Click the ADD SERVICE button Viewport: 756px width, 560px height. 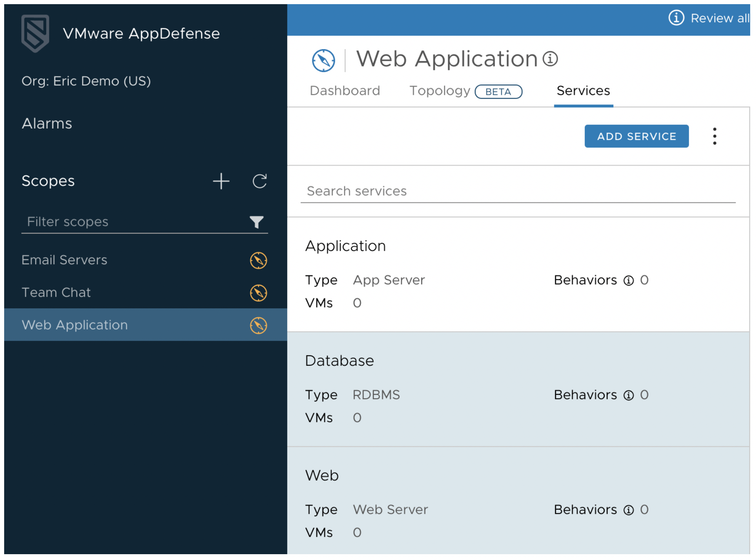tap(636, 136)
